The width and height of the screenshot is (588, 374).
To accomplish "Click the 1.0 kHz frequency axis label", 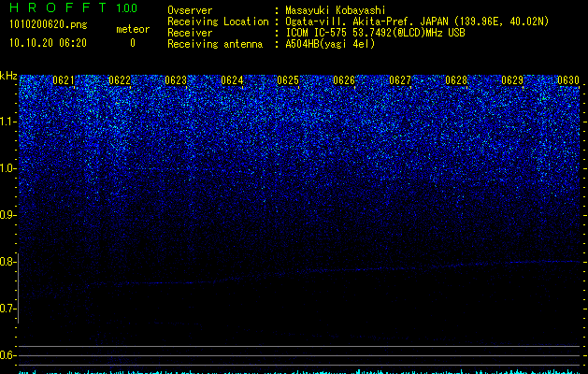I will 7,168.
